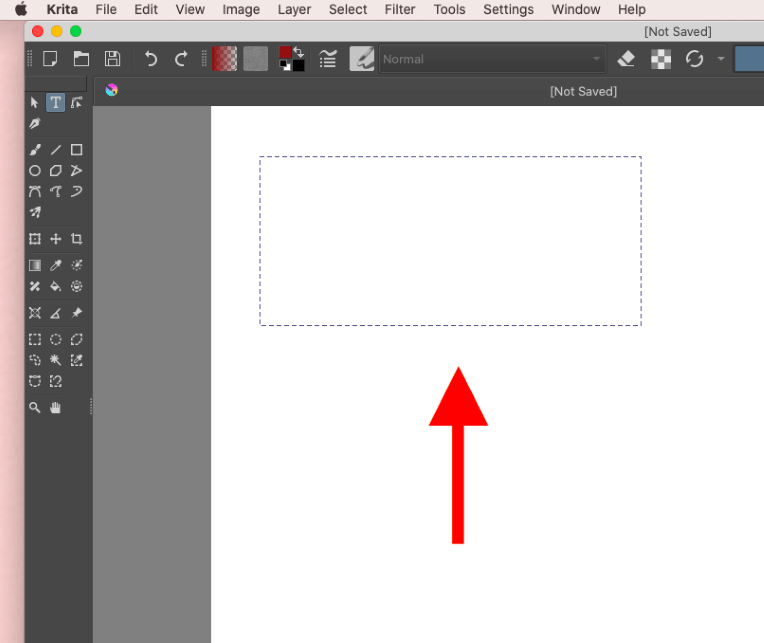Select the Contiguous Selection magic wand

click(56, 360)
